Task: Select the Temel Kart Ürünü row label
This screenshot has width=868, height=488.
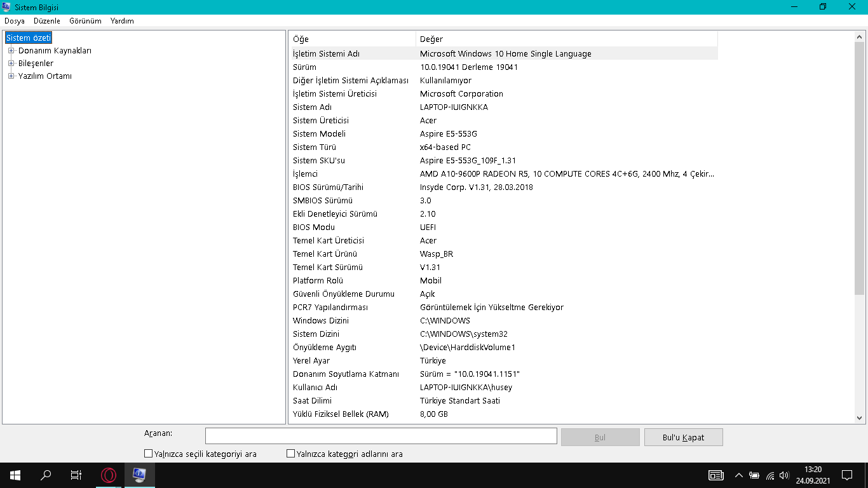Action: (325, 254)
